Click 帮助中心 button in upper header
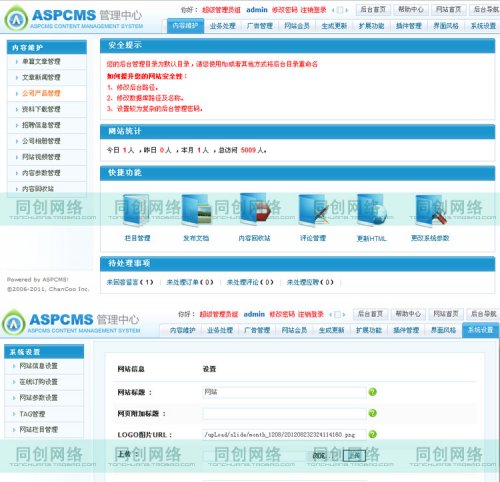This screenshot has height=482, width=500. [411, 10]
